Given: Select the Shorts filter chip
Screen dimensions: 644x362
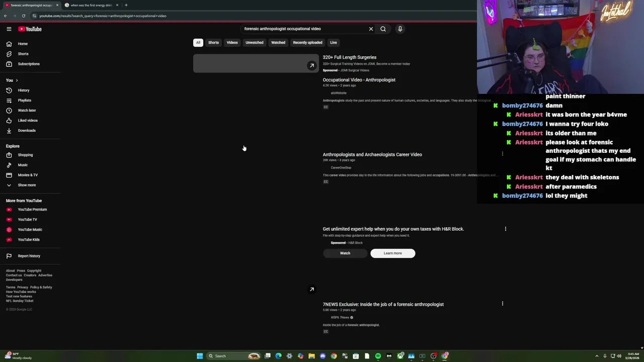Looking at the screenshot, I should coord(213,43).
